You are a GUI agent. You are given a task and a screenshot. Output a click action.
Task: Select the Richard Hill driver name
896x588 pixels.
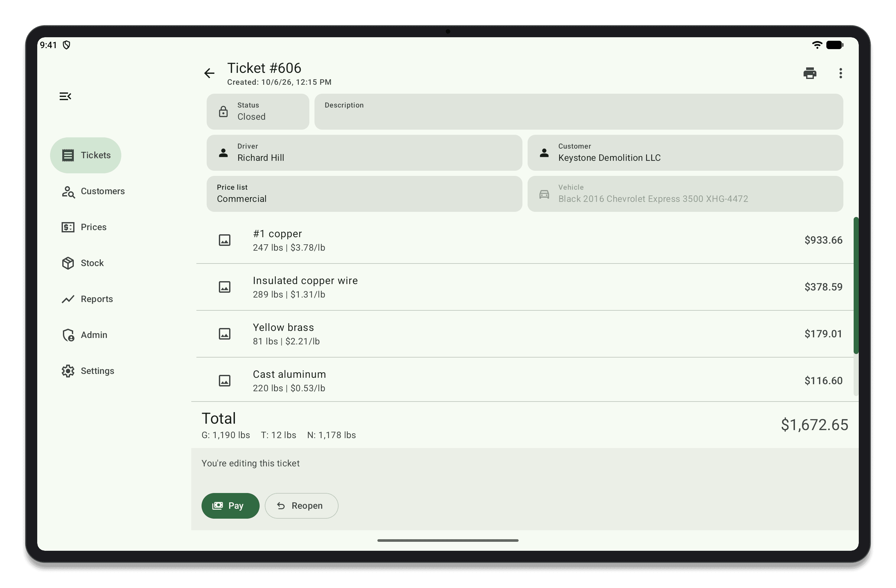pyautogui.click(x=261, y=158)
